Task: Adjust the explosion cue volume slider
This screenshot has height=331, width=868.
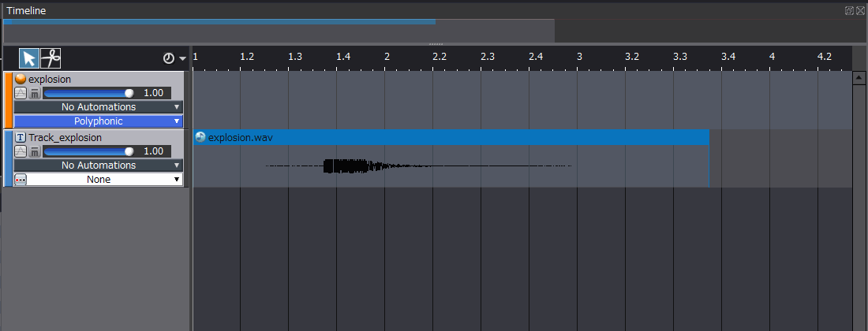Action: pos(89,93)
